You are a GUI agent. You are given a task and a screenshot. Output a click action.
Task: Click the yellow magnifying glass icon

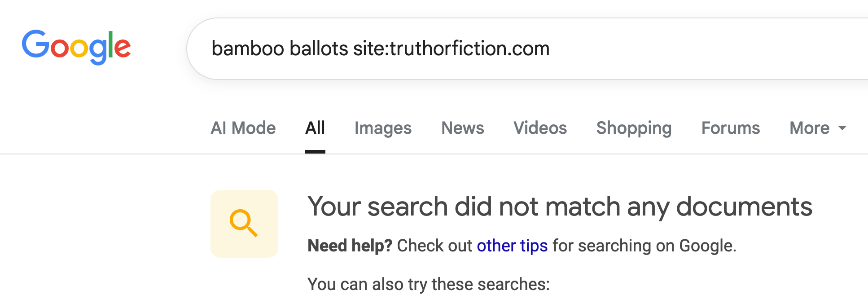point(244,223)
